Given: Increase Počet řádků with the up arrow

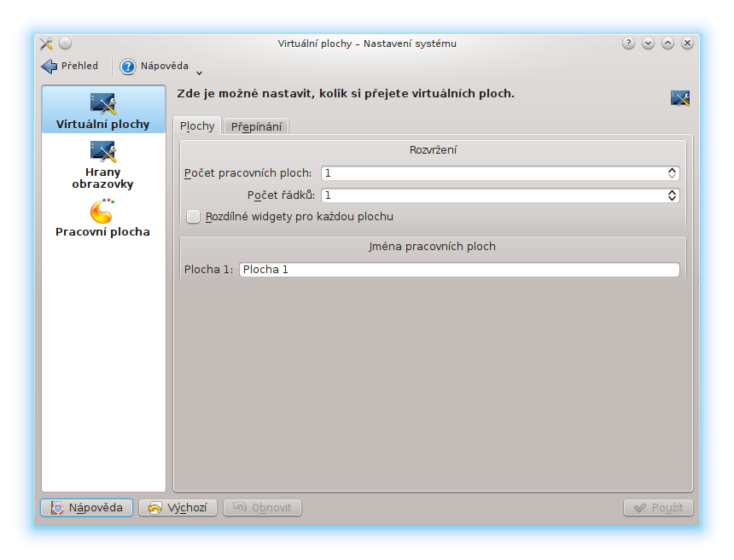Looking at the screenshot, I should [673, 192].
